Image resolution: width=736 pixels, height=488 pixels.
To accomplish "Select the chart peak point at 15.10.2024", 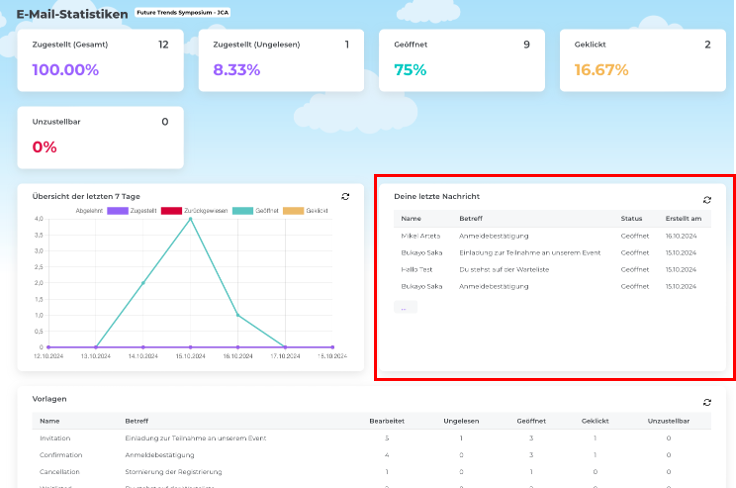I will 190,219.
